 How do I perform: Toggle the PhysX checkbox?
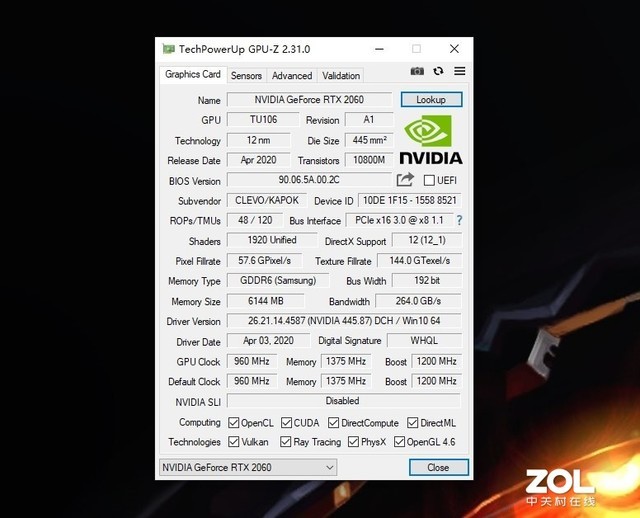pos(353,442)
